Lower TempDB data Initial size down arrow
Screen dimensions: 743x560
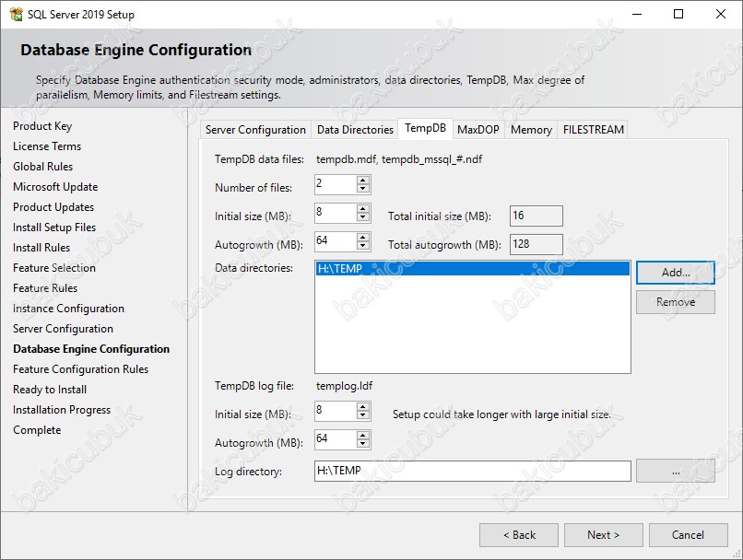point(363,216)
